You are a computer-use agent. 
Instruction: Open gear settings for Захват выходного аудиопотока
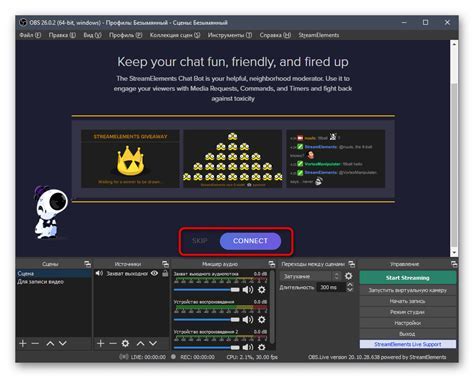(262, 290)
